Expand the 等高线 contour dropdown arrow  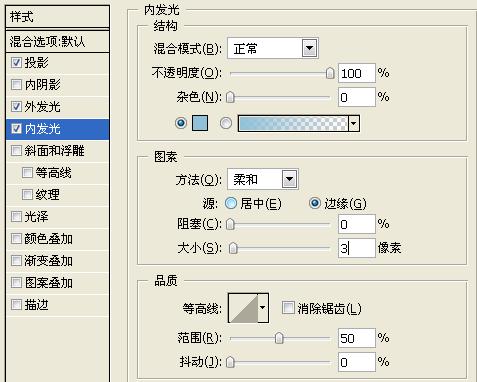(x=263, y=308)
